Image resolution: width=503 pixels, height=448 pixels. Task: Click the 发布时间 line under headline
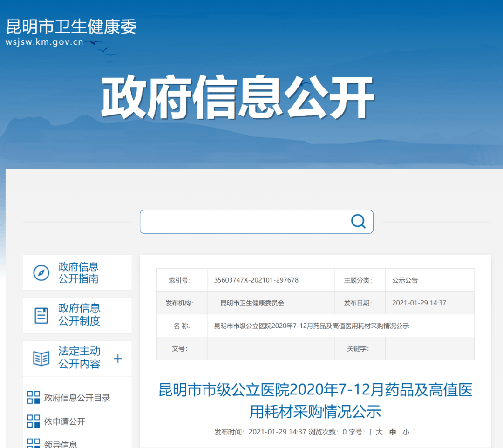click(260, 432)
